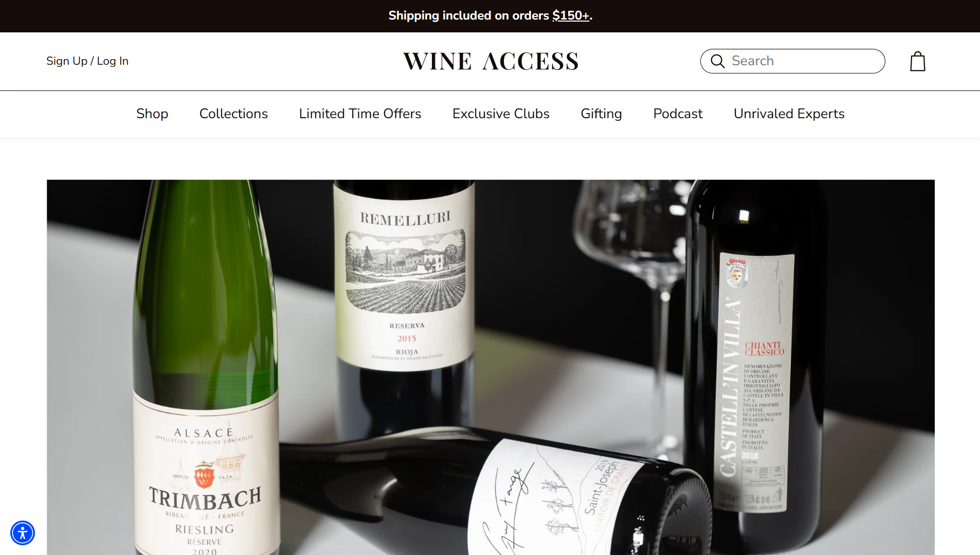Go to Limited Time Offers
The image size is (980, 555).
click(x=360, y=114)
